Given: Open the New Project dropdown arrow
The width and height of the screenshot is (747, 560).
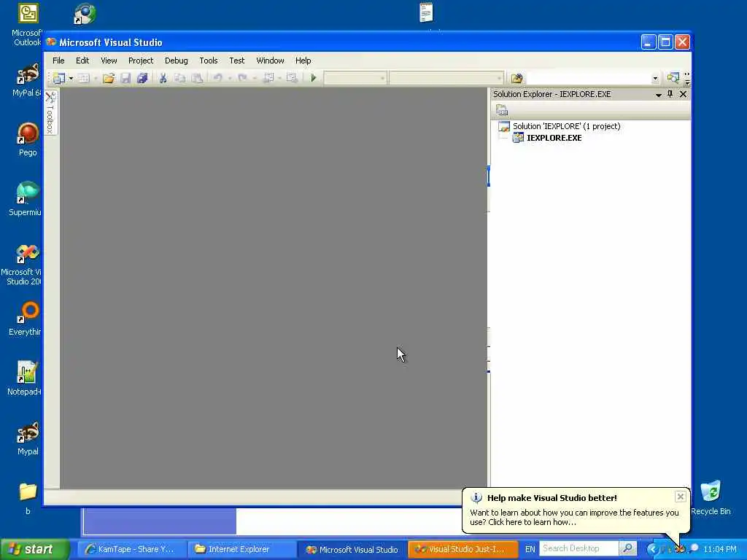Looking at the screenshot, I should [71, 78].
